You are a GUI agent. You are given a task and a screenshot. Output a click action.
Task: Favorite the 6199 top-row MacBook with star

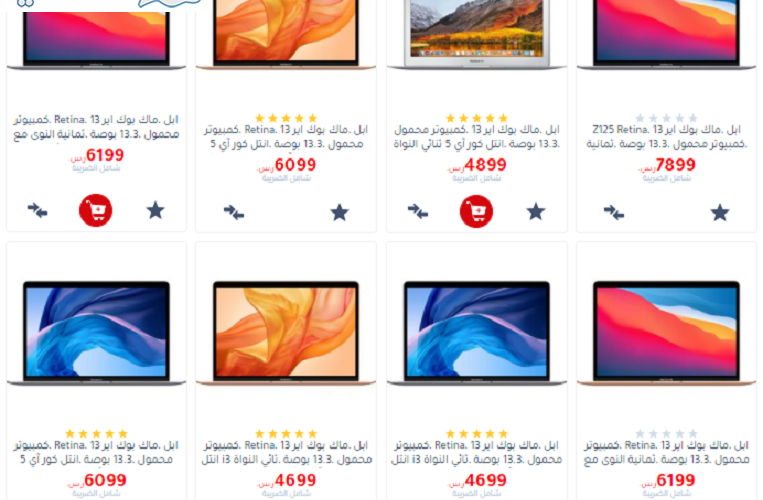[x=156, y=211]
